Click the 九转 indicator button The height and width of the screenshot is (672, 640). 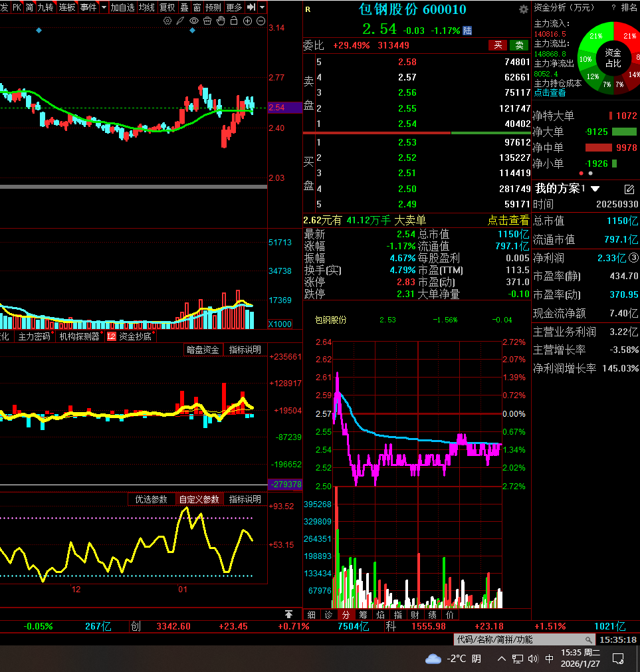click(45, 7)
